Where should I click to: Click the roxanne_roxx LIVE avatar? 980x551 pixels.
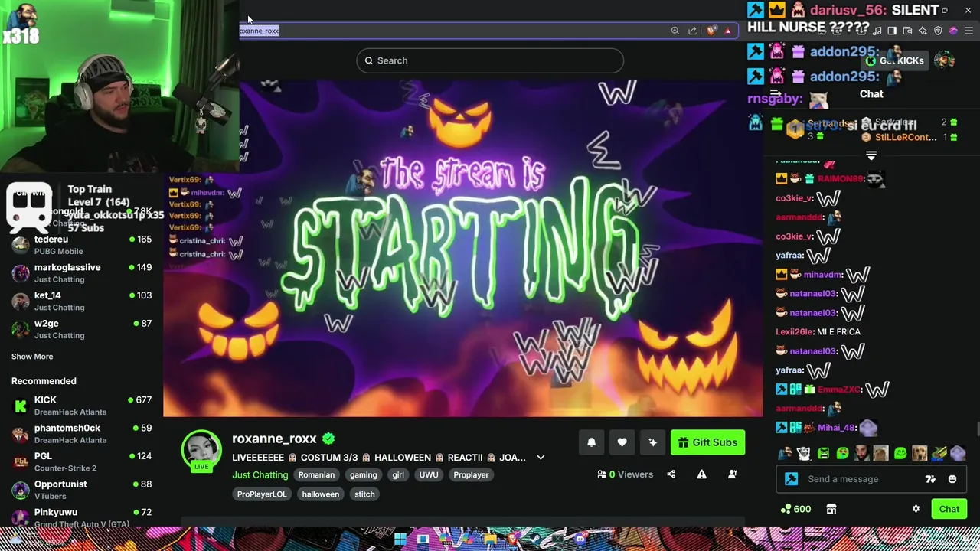pyautogui.click(x=201, y=450)
